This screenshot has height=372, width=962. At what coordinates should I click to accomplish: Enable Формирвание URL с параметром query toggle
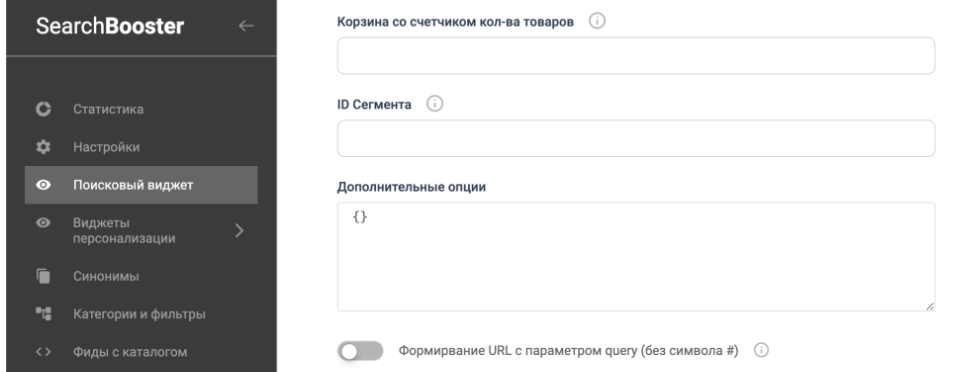(360, 351)
